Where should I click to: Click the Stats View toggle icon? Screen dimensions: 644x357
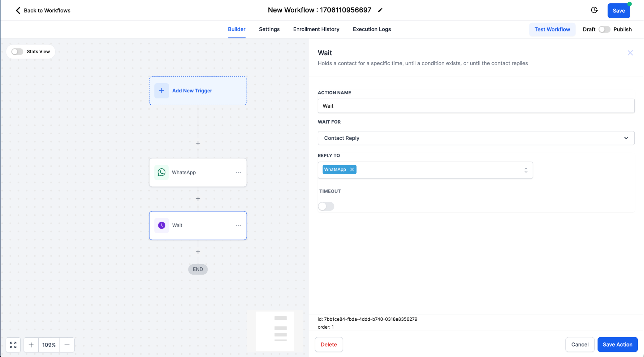click(17, 52)
